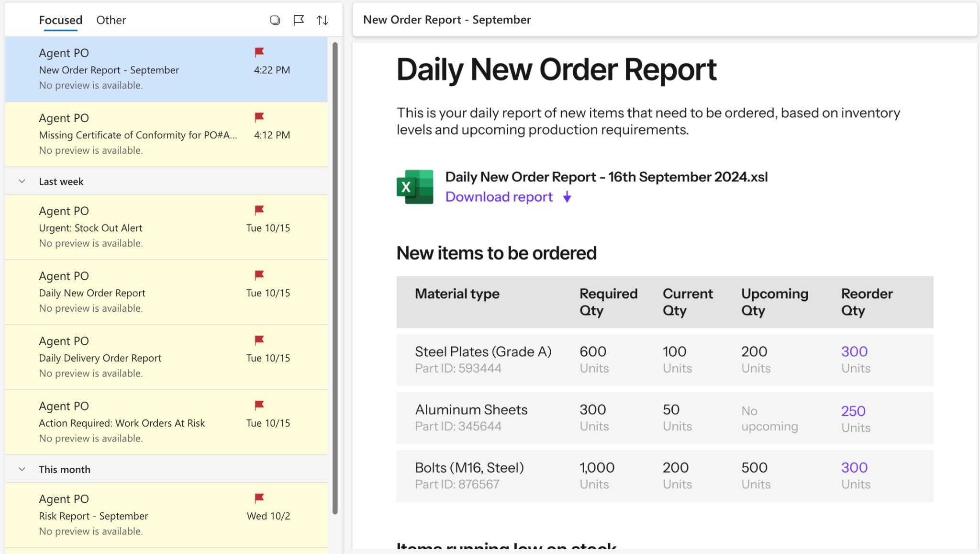Open Steel Plates reorder quantity 300 link

(854, 351)
